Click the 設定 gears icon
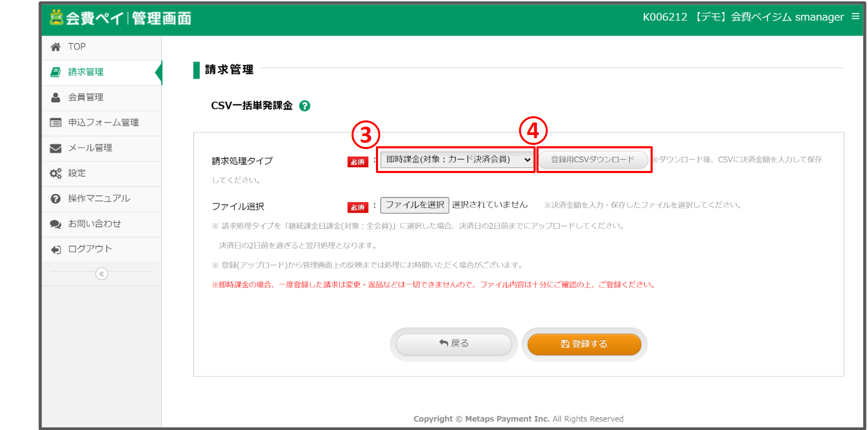 point(55,173)
